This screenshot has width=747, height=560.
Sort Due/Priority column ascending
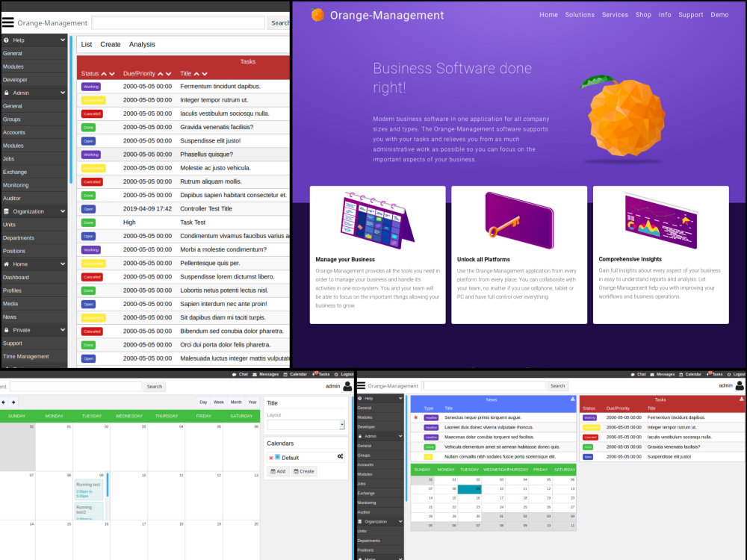161,74
